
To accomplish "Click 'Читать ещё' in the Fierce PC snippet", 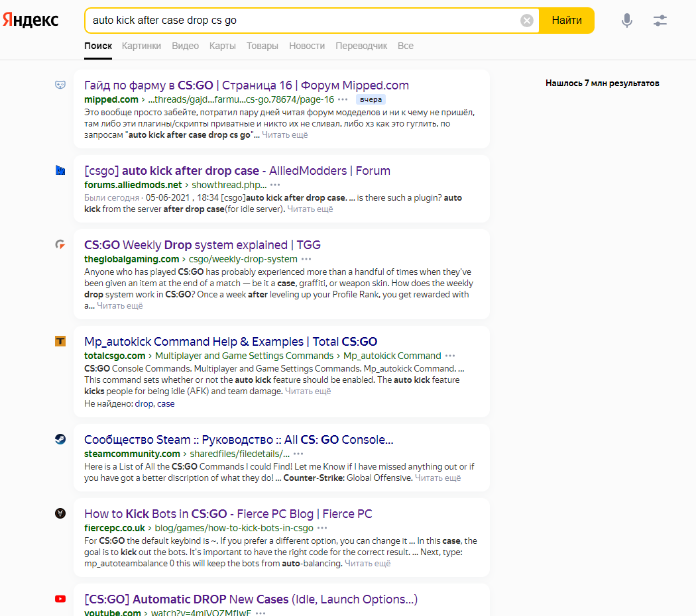I will (367, 563).
